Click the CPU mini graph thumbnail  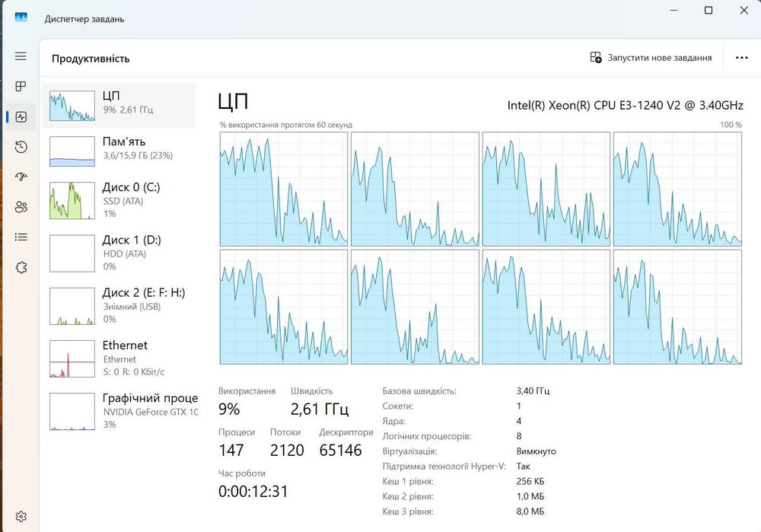click(72, 106)
